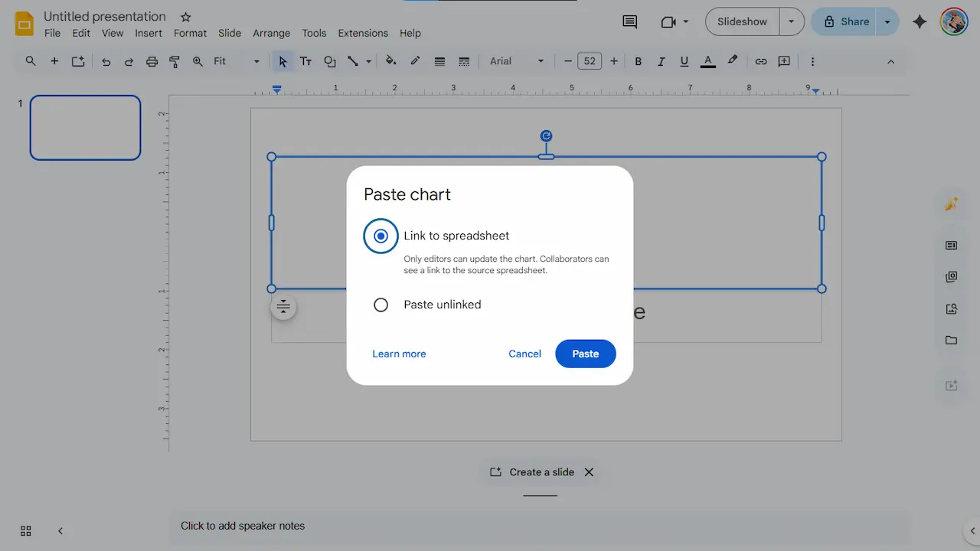Open the Border weight icon
980x551 pixels.
[x=439, y=61]
